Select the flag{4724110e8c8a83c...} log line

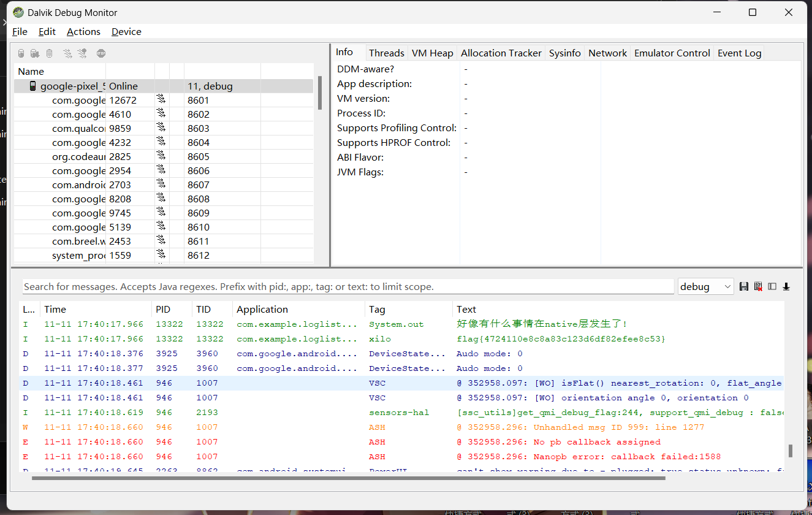pos(401,338)
